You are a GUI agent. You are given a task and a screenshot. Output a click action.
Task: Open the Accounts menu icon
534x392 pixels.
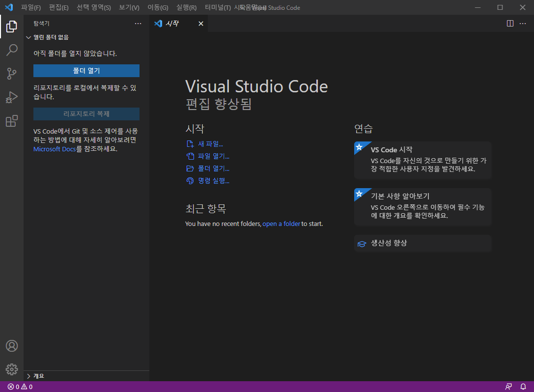pos(12,346)
